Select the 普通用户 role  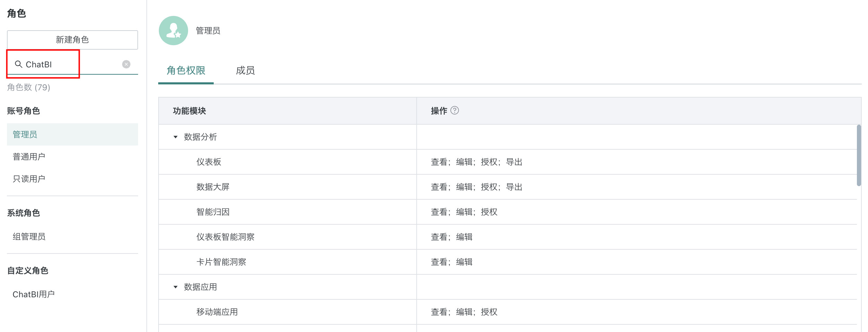coord(29,157)
